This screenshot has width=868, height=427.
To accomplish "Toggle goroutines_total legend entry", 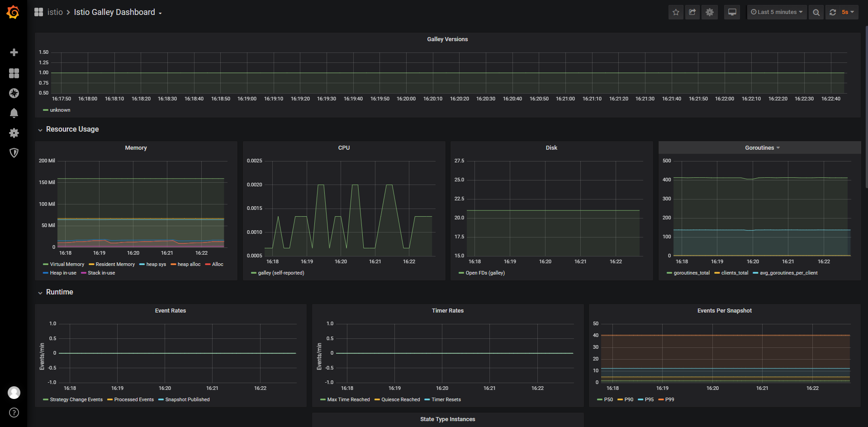I will coord(692,273).
